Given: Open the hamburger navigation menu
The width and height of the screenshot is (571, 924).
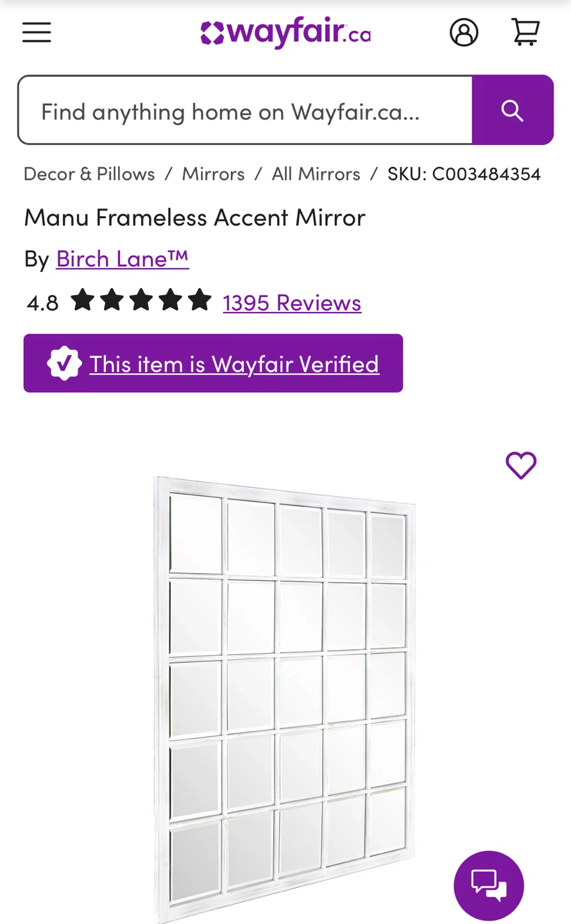Looking at the screenshot, I should (37, 32).
